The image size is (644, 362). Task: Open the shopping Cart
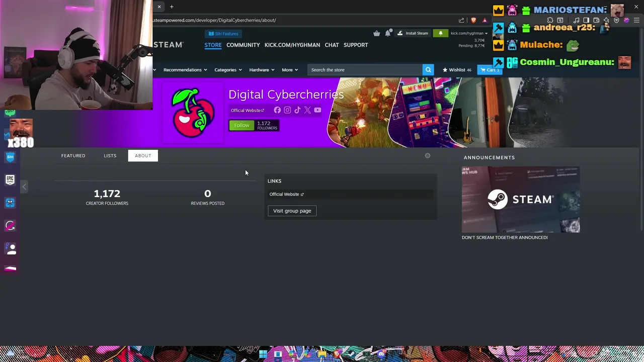click(490, 70)
